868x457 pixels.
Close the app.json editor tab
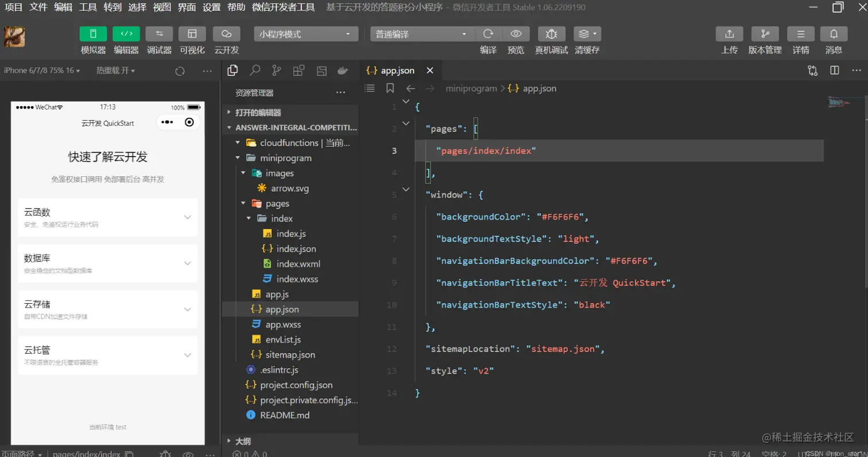click(x=429, y=71)
